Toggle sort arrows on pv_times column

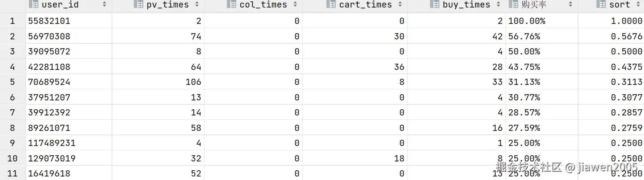pyautogui.click(x=196, y=4)
